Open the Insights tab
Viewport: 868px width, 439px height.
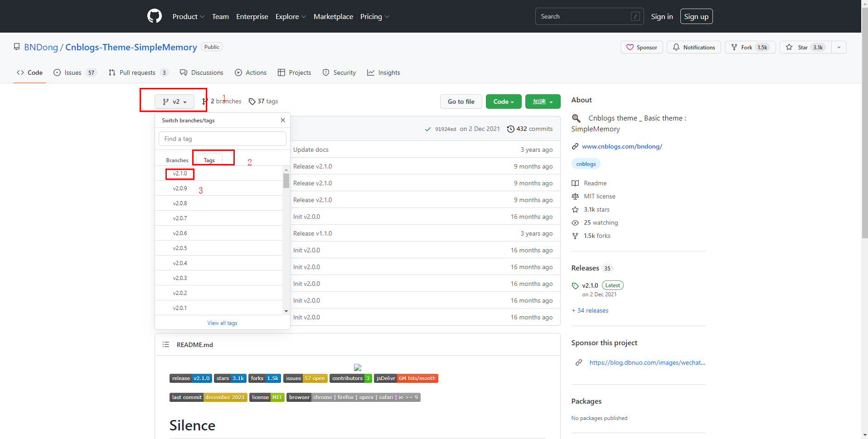click(x=383, y=72)
